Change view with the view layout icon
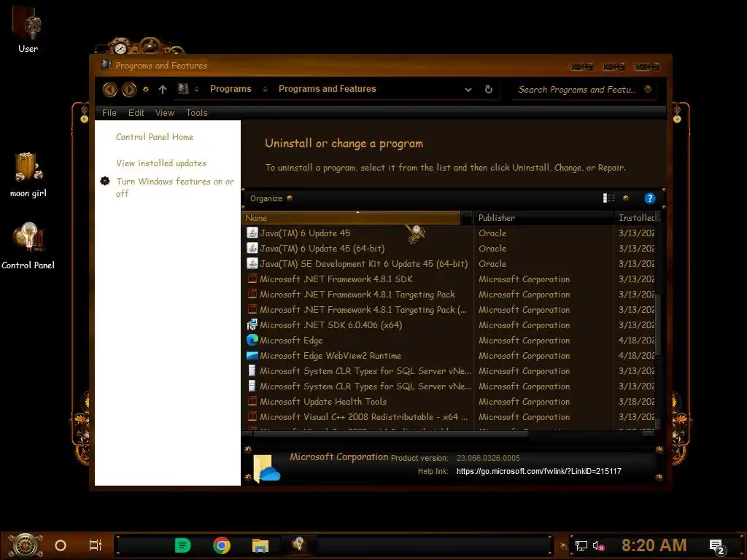The image size is (747, 560). click(x=609, y=198)
